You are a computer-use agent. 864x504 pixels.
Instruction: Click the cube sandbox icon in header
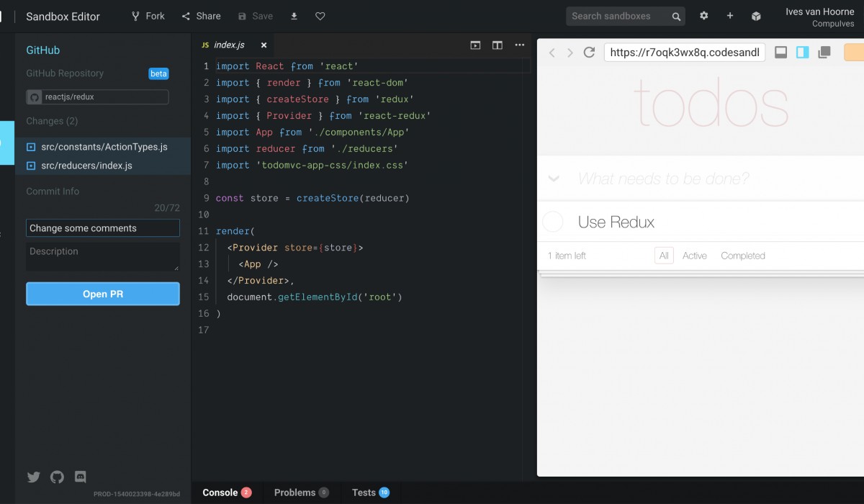pos(756,16)
